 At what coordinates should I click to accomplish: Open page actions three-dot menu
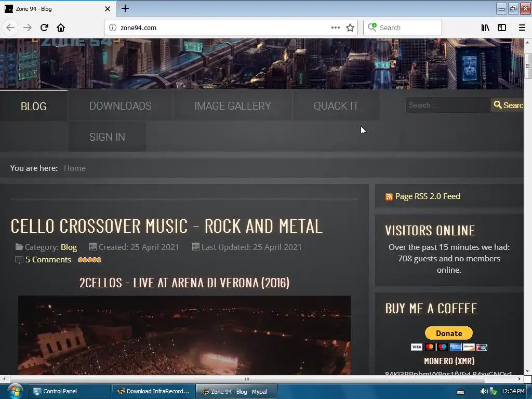tap(335, 28)
